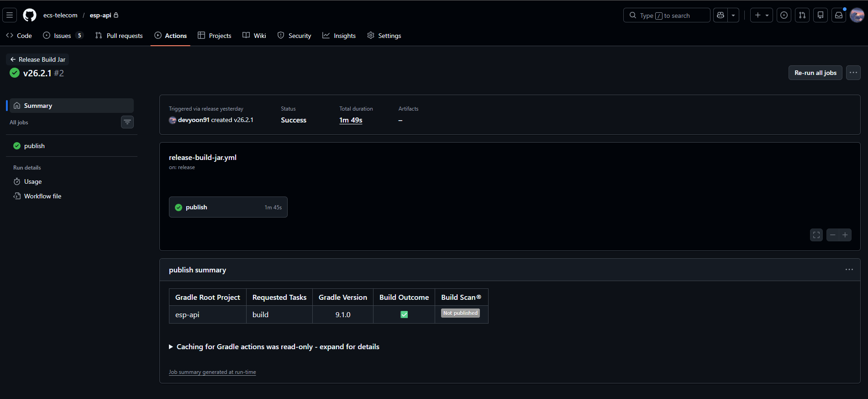Open the Workflow file link

[72, 196]
